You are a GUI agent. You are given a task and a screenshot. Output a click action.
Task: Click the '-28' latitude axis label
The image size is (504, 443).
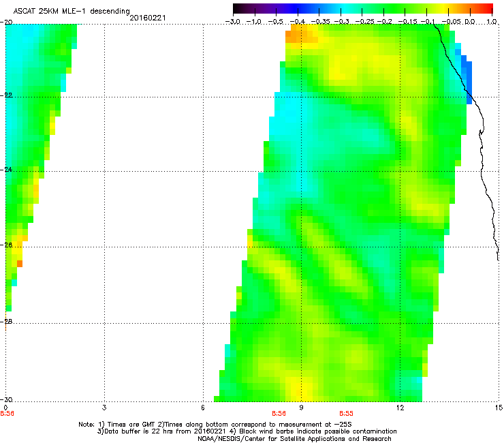pyautogui.click(x=7, y=322)
